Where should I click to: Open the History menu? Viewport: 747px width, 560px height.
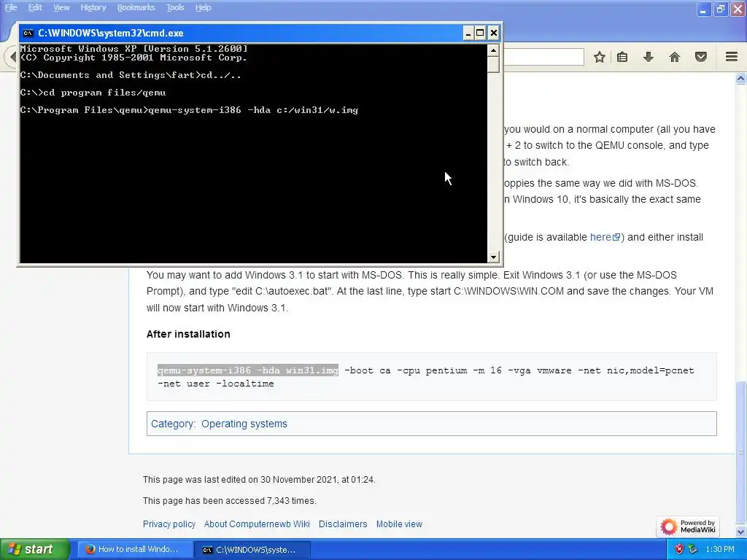93,7
